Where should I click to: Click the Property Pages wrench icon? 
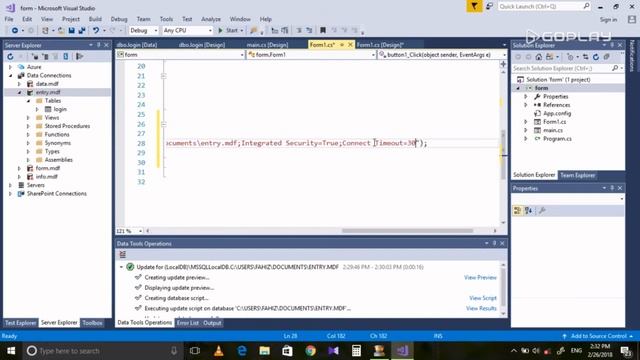[542, 211]
